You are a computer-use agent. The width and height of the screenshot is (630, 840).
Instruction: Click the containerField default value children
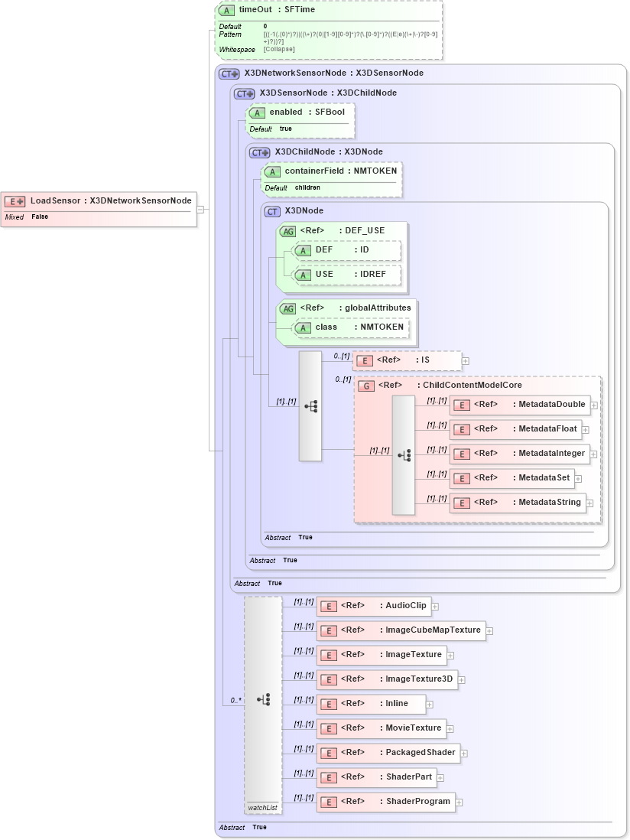tap(307, 187)
